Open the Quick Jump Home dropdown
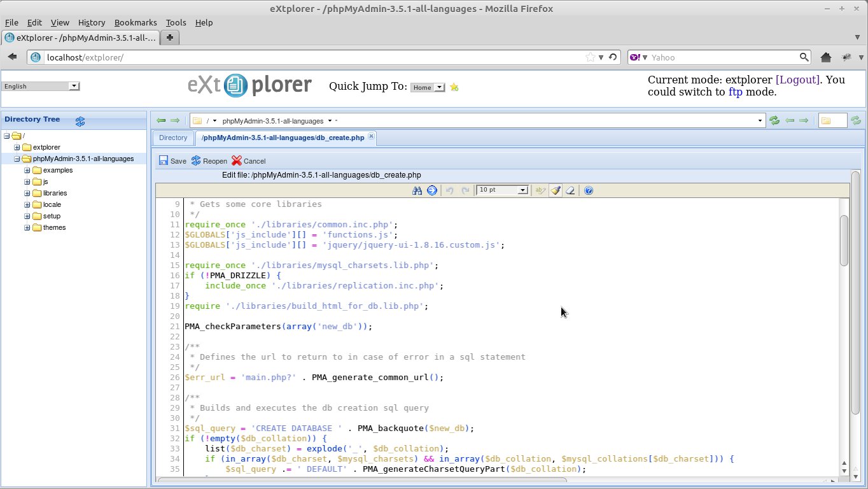This screenshot has height=489, width=868. coord(428,87)
